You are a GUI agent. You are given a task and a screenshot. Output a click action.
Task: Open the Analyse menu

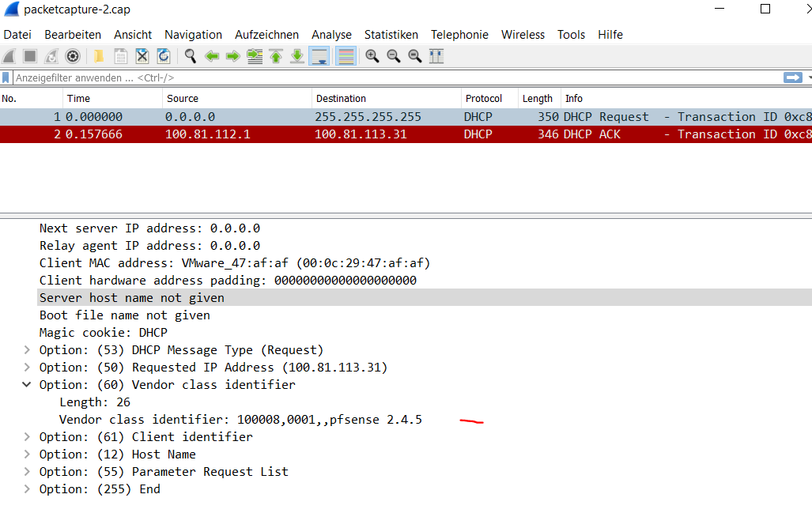click(331, 35)
